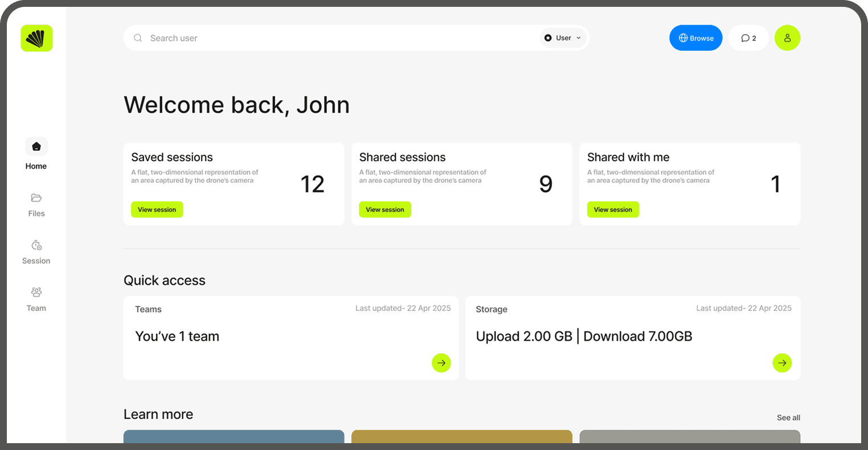
Task: Navigate to the Files section
Action: coord(36,205)
